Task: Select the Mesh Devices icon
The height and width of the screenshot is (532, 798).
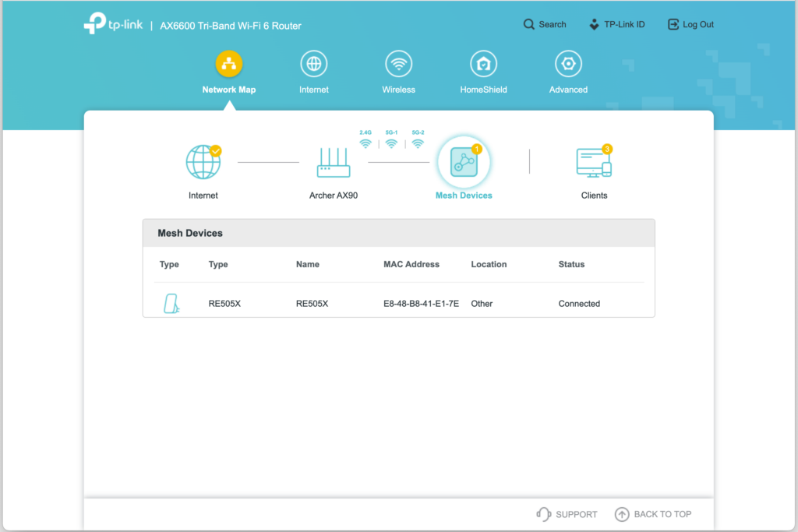Action: [464, 162]
